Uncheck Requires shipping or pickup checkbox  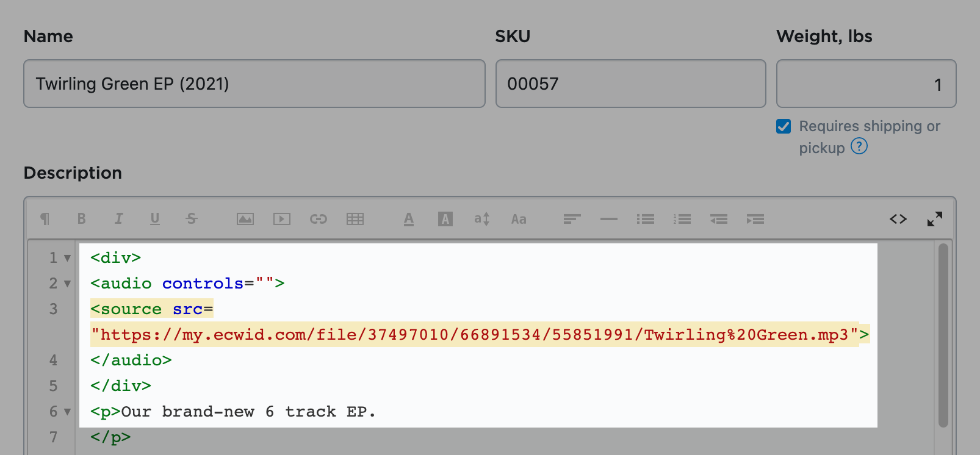pos(784,126)
